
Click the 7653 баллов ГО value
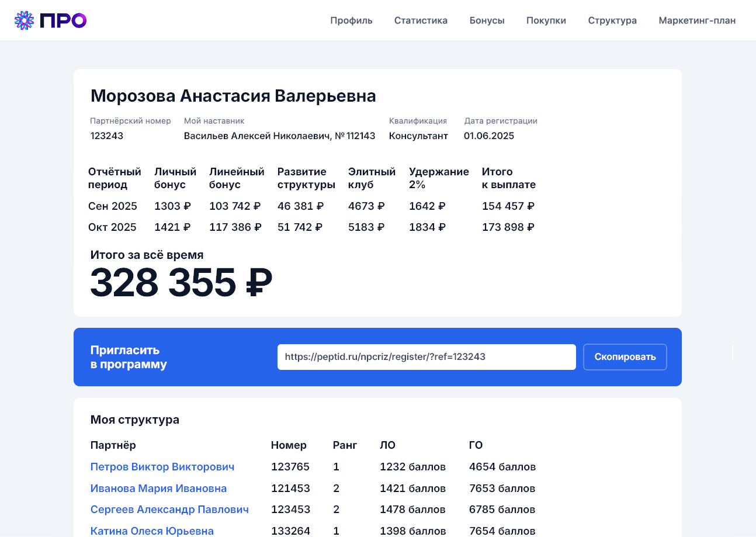pos(502,489)
